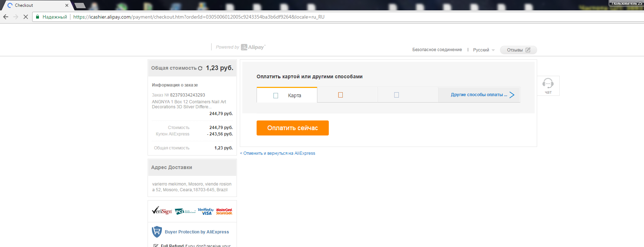
Task: Open the Карта payment tab
Action: click(287, 95)
